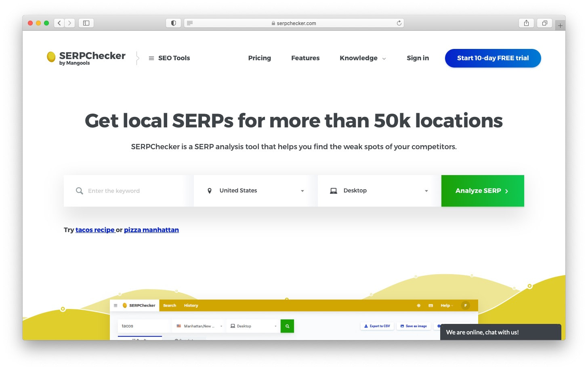Viewport: 588px width, 370px height.
Task: Open Manhattan, New location dropdown in preview
Action: [x=199, y=326]
